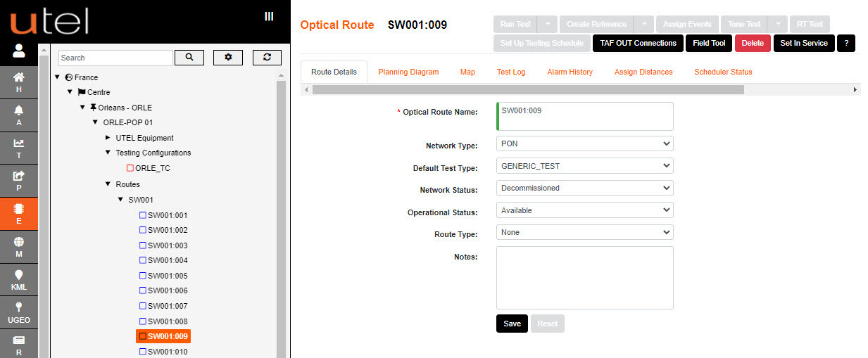This screenshot has height=358, width=868.
Task: Click the Set In Service button
Action: point(804,43)
